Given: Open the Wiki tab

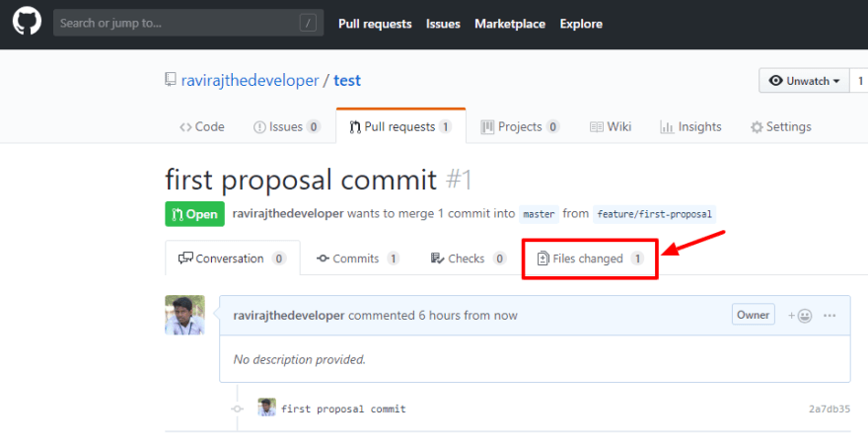Looking at the screenshot, I should tap(610, 126).
